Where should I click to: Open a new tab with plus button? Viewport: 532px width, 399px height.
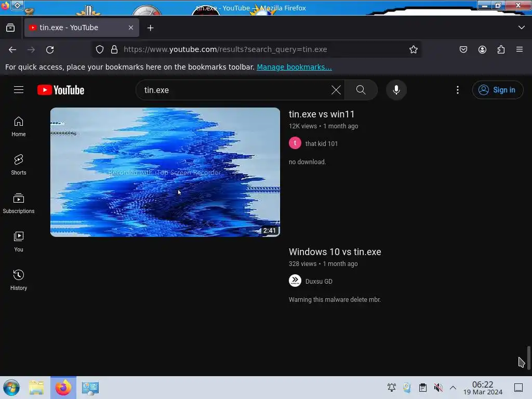click(x=150, y=28)
